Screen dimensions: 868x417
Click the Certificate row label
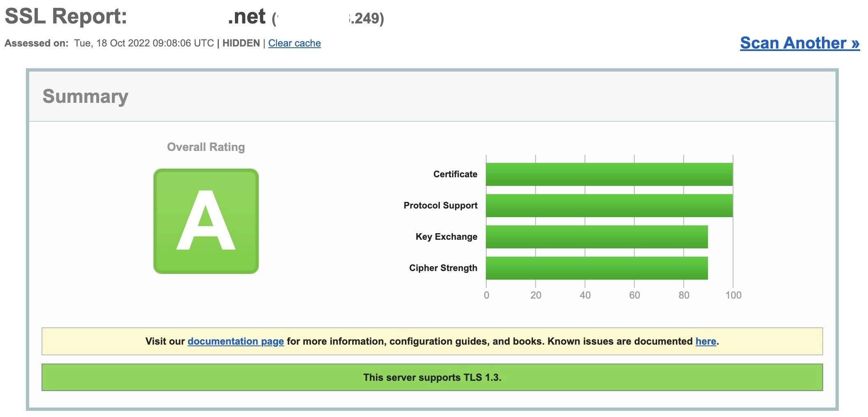tap(454, 174)
